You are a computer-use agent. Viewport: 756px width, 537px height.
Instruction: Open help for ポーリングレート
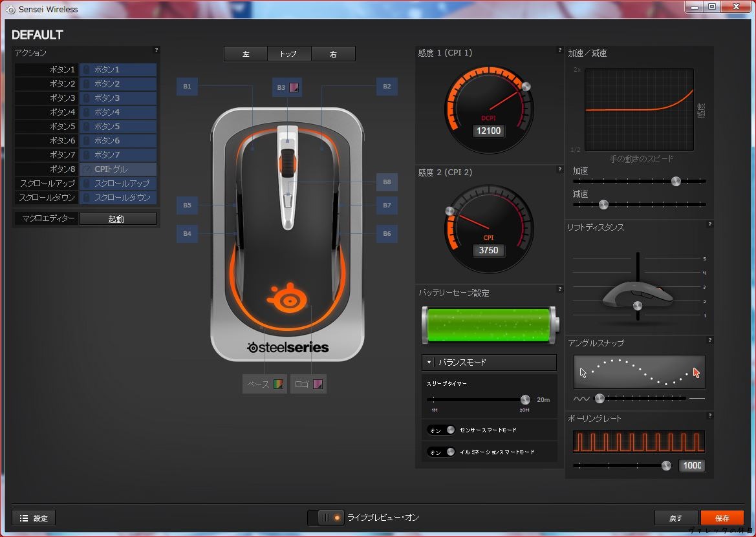[709, 416]
